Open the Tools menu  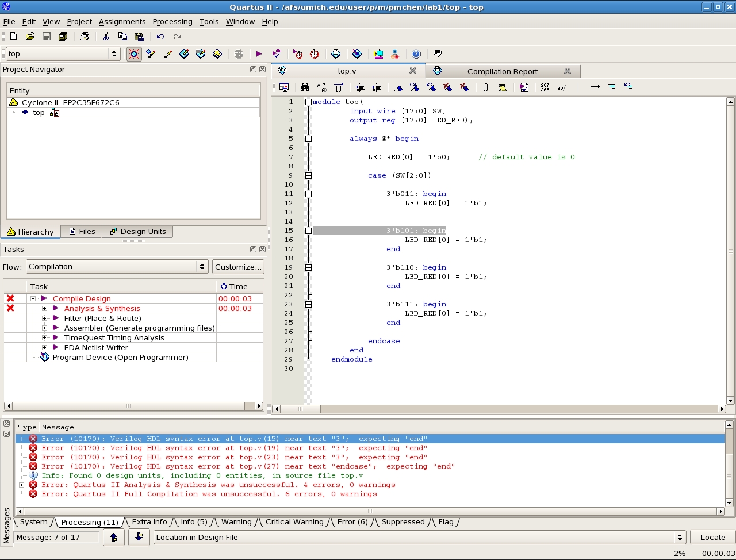pyautogui.click(x=209, y=21)
